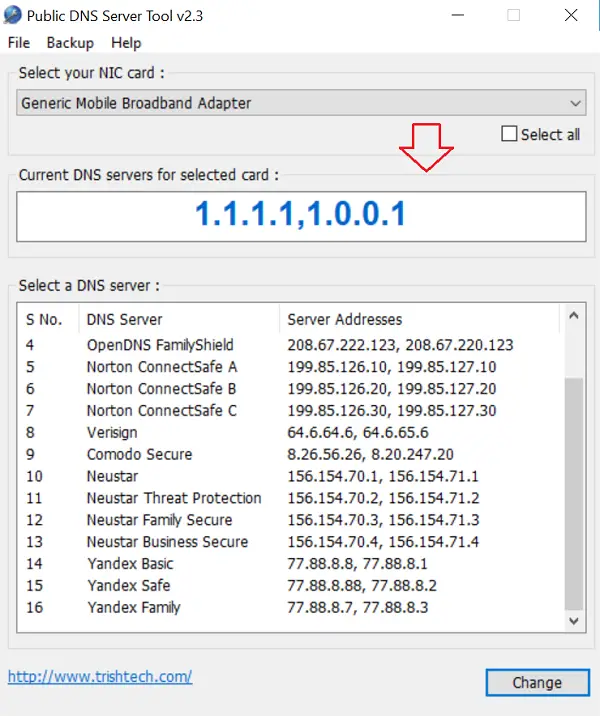Screen dimensions: 600x716
Task: Close the Public DNS Server Tool window
Action: coord(571,15)
